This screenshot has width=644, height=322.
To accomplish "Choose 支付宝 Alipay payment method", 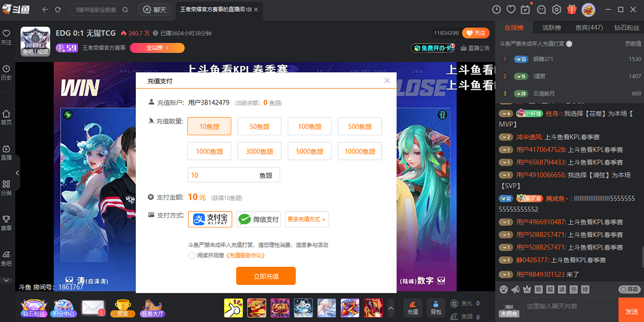I will pos(210,219).
